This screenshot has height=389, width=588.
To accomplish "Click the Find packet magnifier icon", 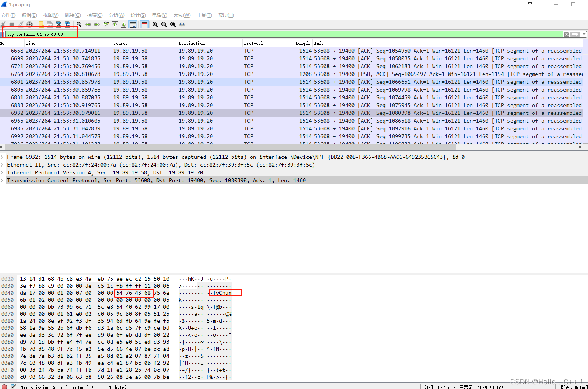I will coord(79,25).
